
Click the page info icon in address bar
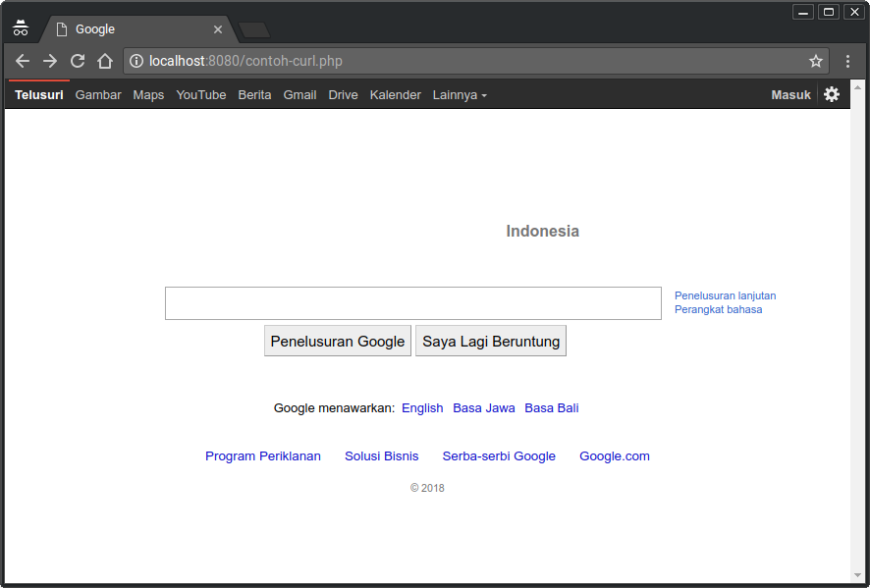[x=136, y=61]
